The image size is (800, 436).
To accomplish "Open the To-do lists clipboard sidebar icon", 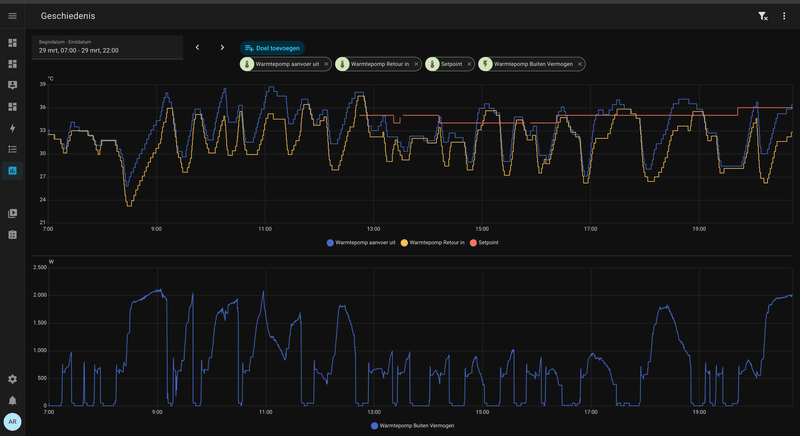I will point(12,235).
